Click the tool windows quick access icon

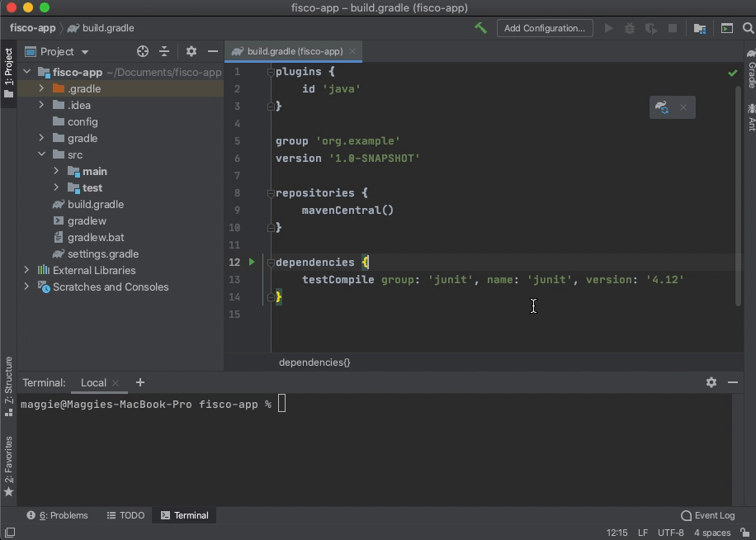(9, 533)
